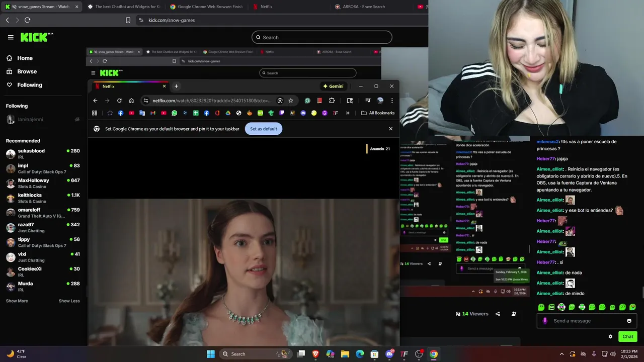The height and width of the screenshot is (362, 644).
Task: Open Following in the Kick sidebar
Action: click(x=25, y=85)
